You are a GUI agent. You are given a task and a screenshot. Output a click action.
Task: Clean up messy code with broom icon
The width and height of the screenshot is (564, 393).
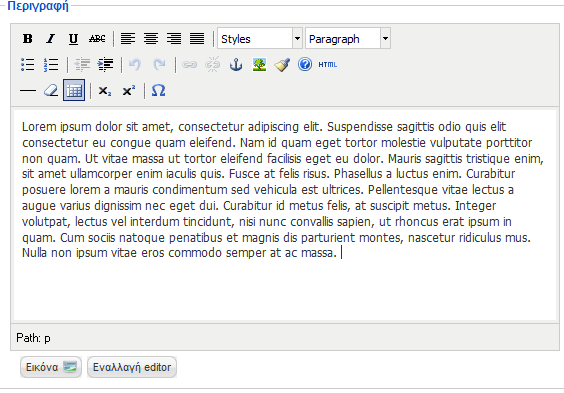[282, 65]
